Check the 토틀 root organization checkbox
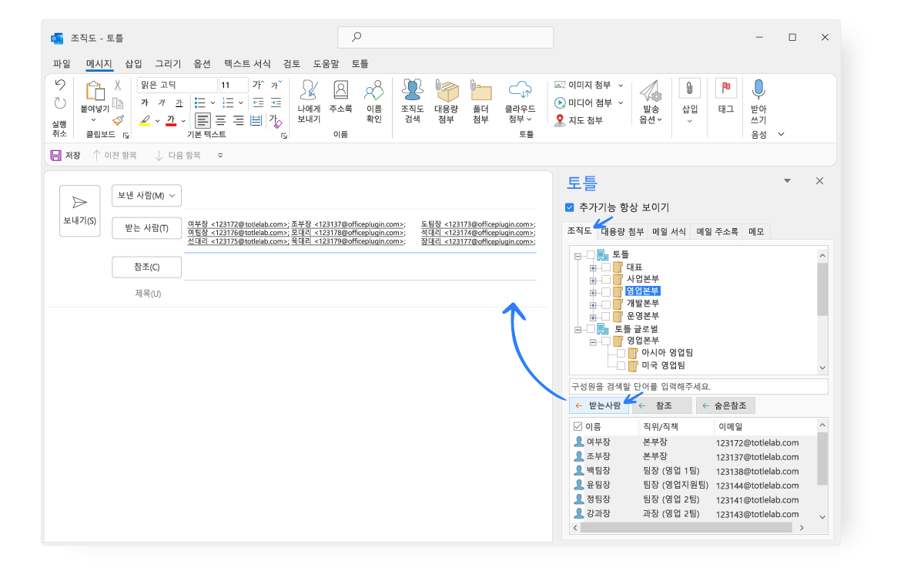The width and height of the screenshot is (924, 578). click(x=591, y=255)
